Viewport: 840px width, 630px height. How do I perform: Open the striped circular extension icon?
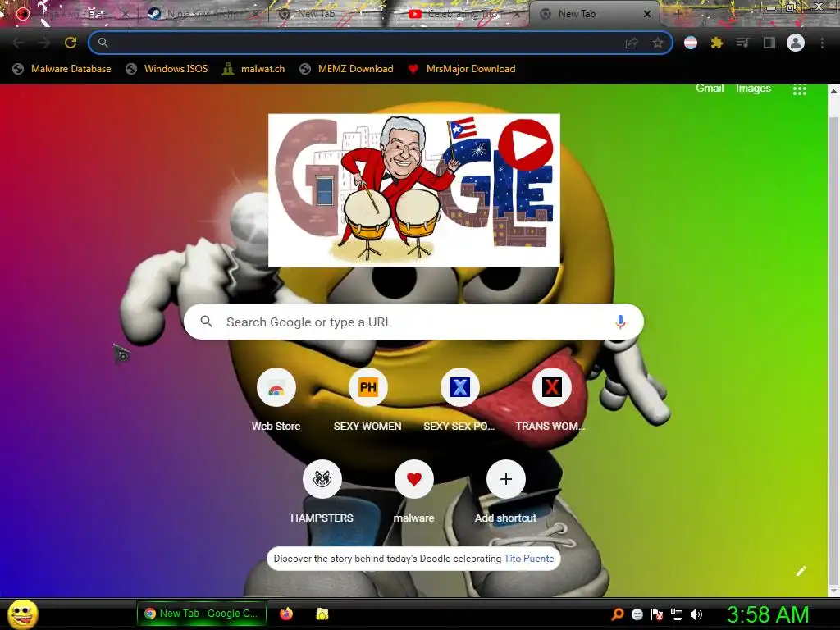[x=691, y=43]
